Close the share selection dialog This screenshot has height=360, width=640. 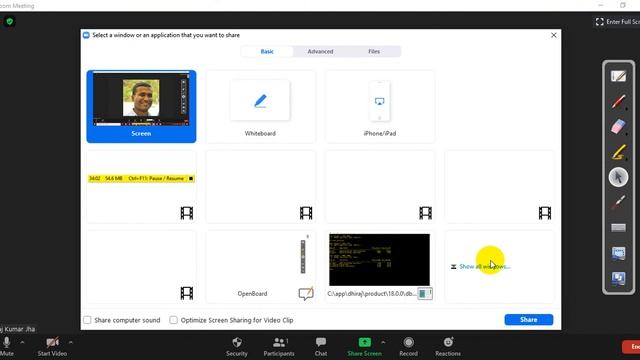coord(553,35)
